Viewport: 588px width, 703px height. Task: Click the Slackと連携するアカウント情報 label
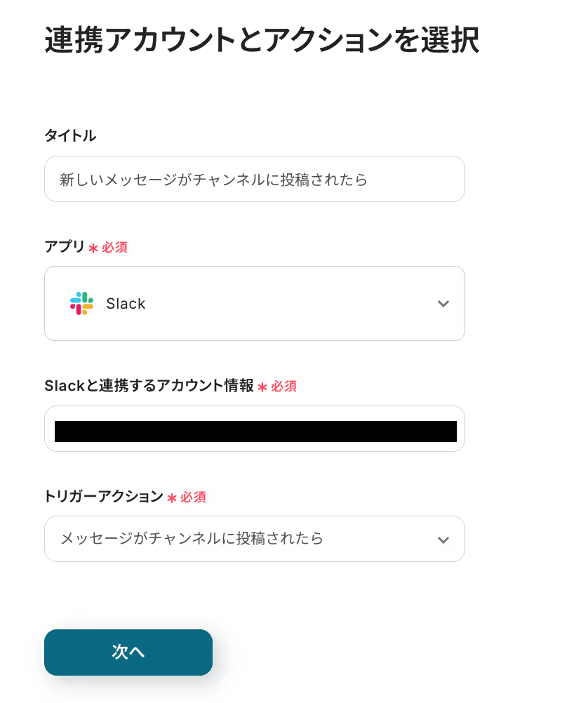[x=149, y=386]
